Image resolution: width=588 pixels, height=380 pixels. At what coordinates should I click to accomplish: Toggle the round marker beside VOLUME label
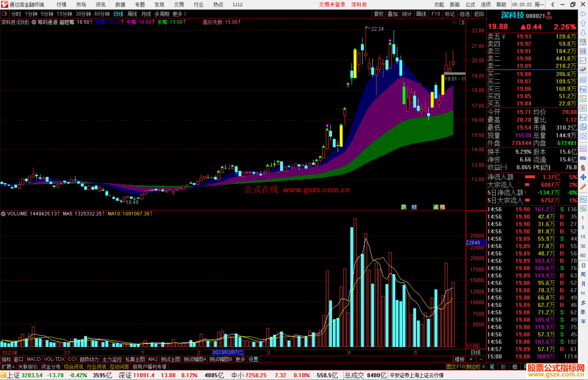point(3,214)
